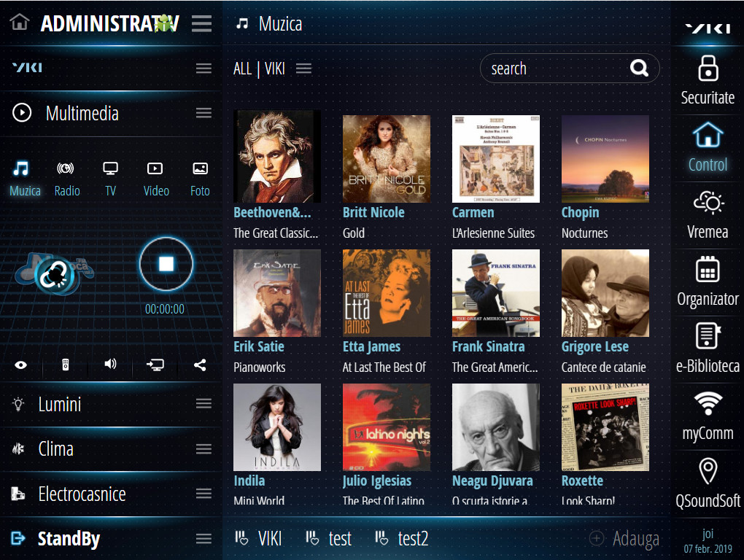Open the Radio section in Multimedia

click(67, 176)
